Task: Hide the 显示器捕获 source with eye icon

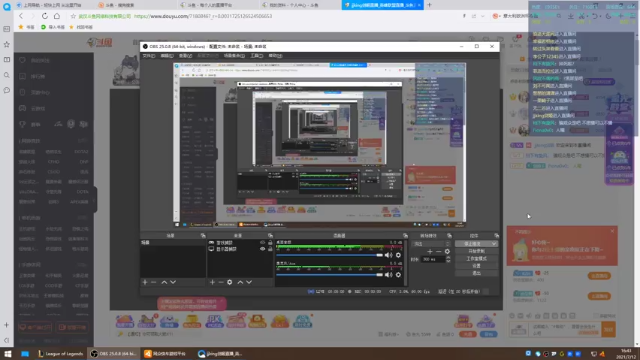Action: tap(262, 249)
